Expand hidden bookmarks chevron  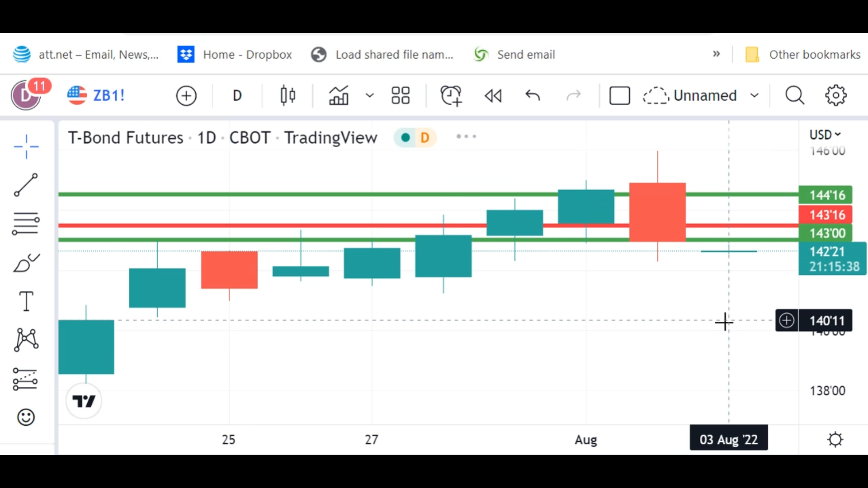pos(717,54)
